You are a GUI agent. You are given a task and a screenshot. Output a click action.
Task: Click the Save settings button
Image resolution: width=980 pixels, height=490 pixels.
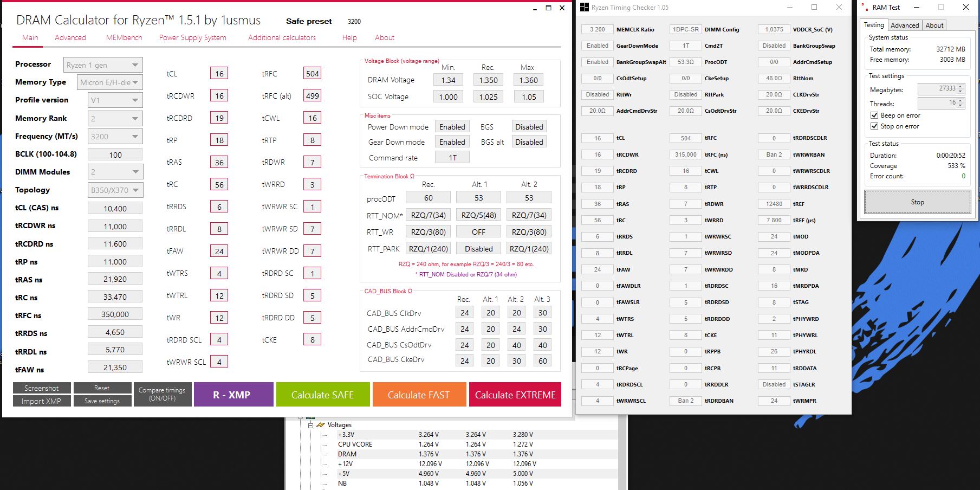click(x=102, y=401)
